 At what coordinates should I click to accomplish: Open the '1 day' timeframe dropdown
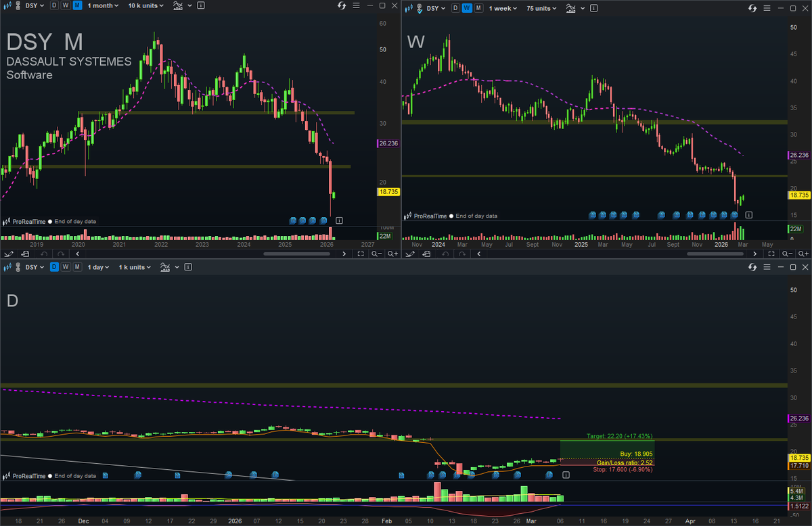point(97,267)
